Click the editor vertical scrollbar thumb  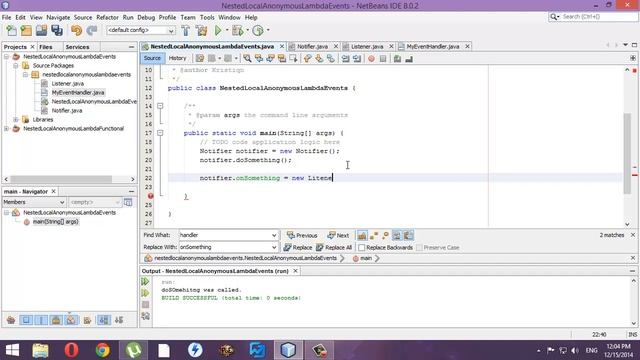pyautogui.click(x=627, y=153)
